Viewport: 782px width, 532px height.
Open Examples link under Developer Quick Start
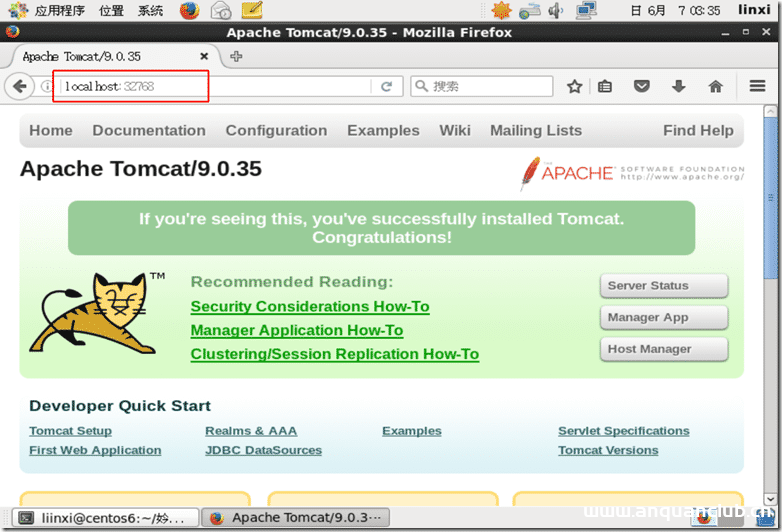(x=411, y=431)
